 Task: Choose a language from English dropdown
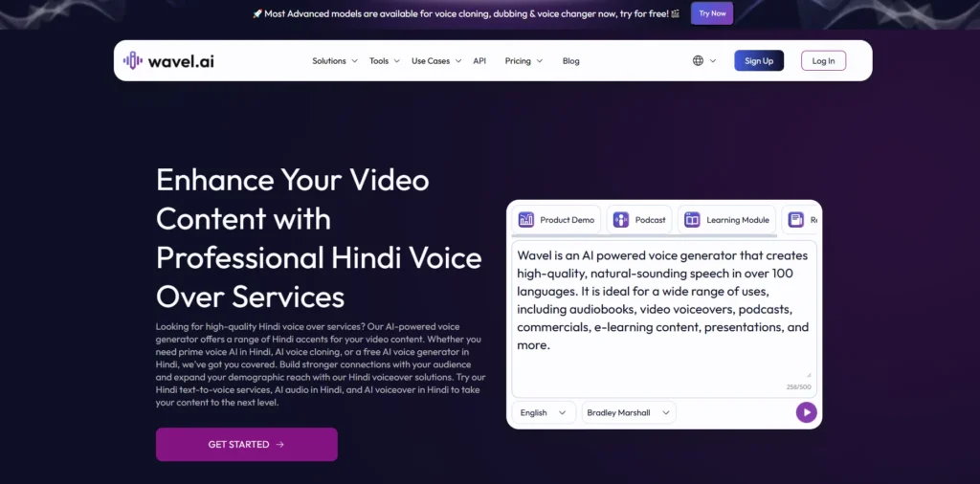pyautogui.click(x=543, y=412)
